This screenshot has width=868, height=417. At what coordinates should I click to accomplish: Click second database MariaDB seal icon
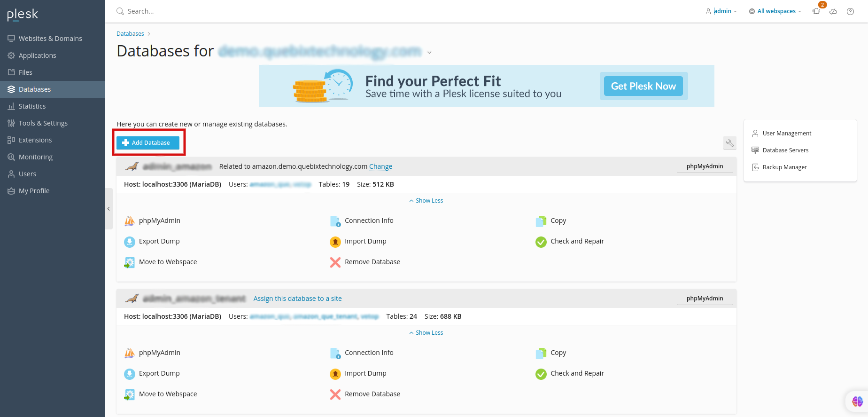coord(132,299)
